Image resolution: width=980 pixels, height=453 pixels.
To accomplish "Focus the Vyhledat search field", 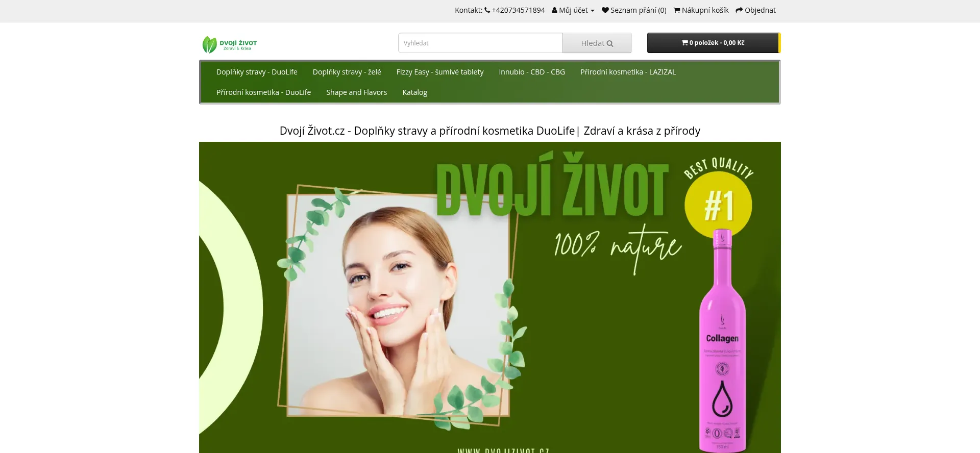I will click(480, 43).
